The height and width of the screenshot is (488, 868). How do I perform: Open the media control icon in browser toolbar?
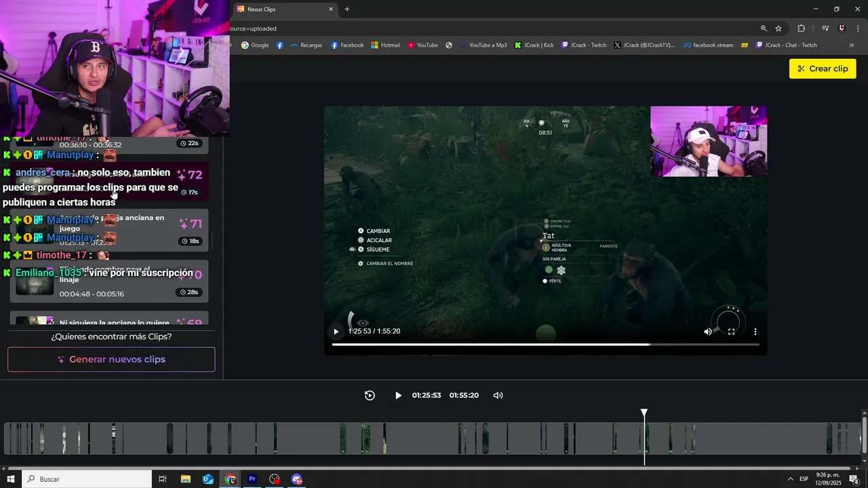pyautogui.click(x=825, y=28)
